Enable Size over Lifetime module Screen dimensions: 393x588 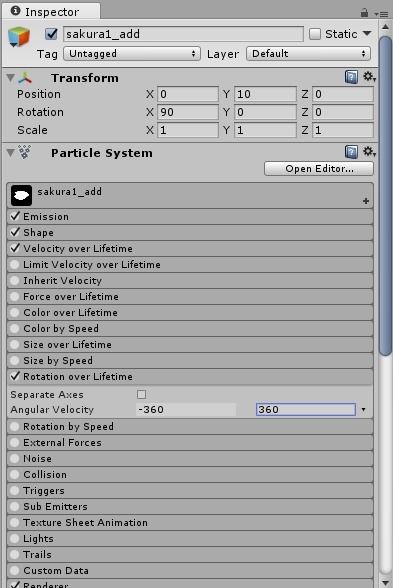tap(15, 345)
